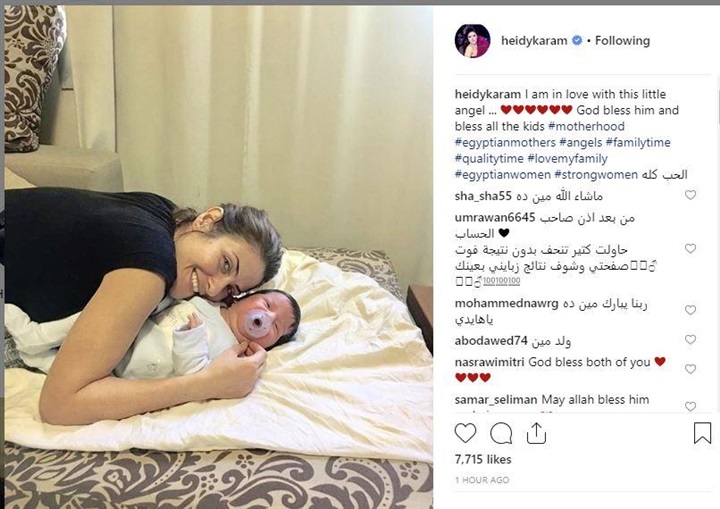Open heidykaram username in header

534,41
